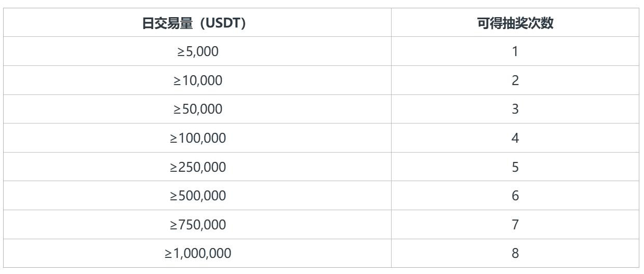Click the draw count cell showing 2
This screenshot has width=644, height=274.
coord(514,80)
